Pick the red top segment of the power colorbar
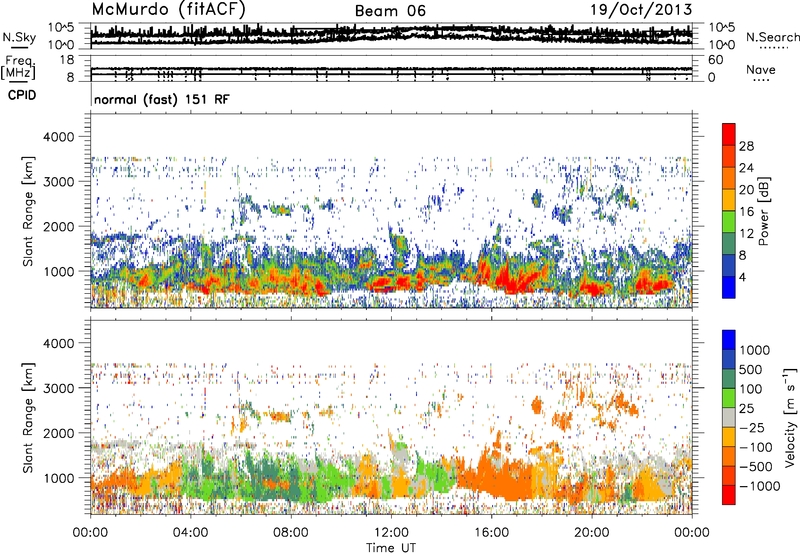Screen dimensions: 800x554 [x=729, y=135]
